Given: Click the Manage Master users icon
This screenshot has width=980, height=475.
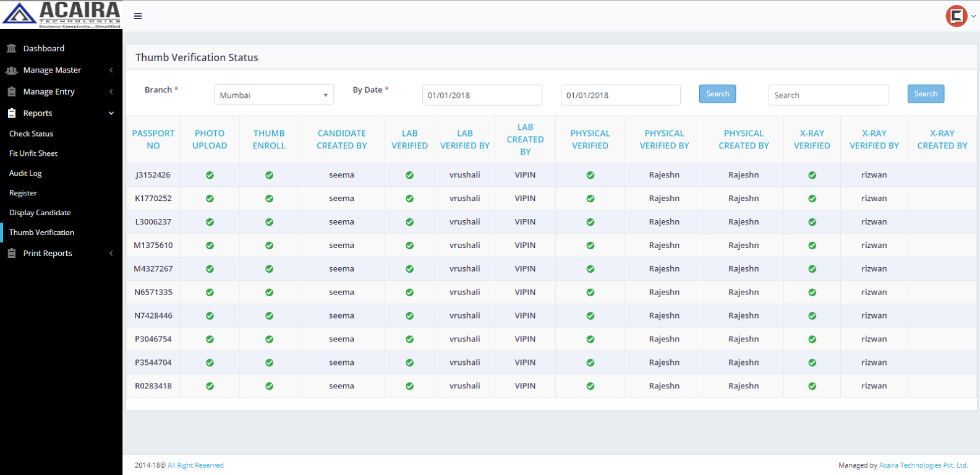Looking at the screenshot, I should click(11, 71).
